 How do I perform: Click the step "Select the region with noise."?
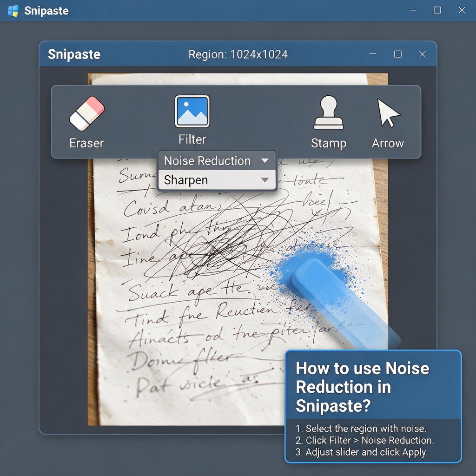361,428
